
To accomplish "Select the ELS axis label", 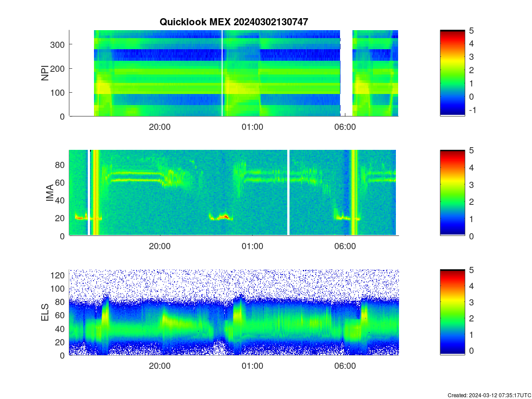I will point(45,313).
